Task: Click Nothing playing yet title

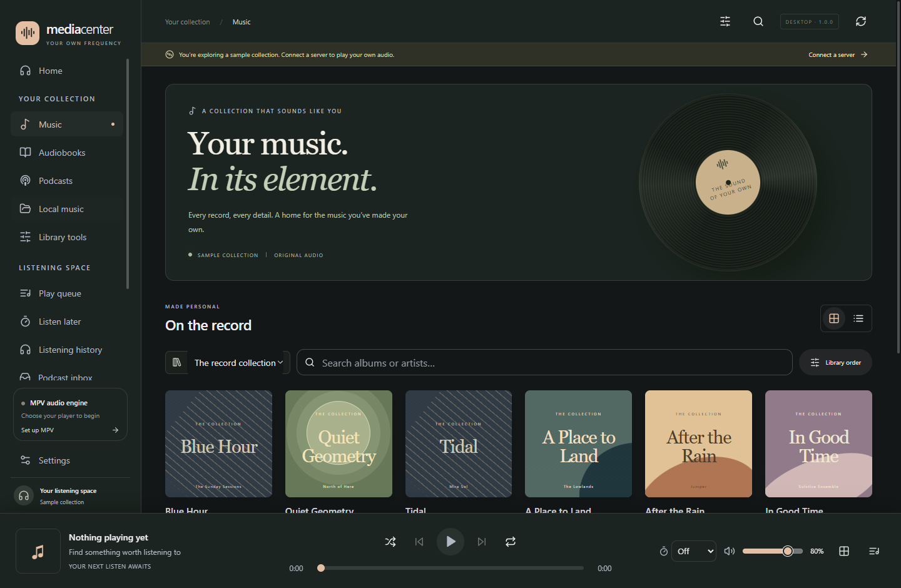Action: pyautogui.click(x=108, y=537)
